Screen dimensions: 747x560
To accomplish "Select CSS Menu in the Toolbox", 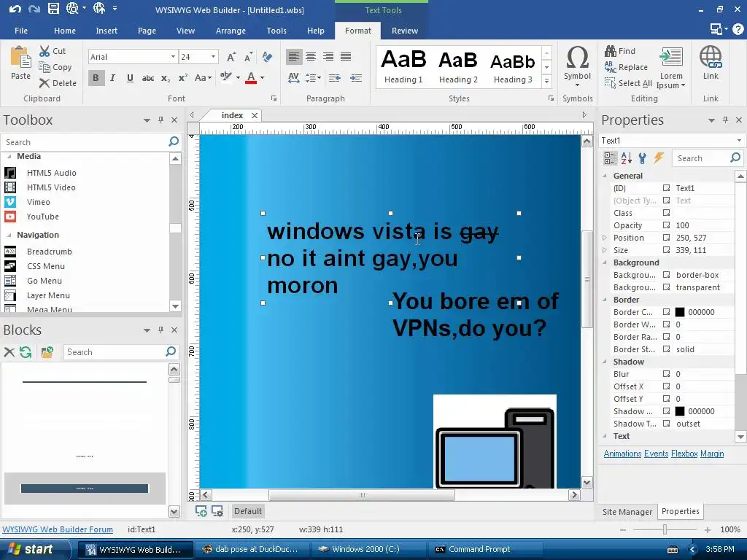I will (46, 266).
